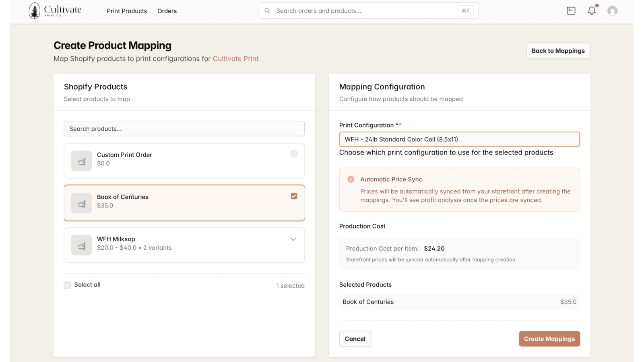This screenshot has width=644, height=362.
Task: Click the Book of Centuries image placeholder
Action: (x=81, y=203)
